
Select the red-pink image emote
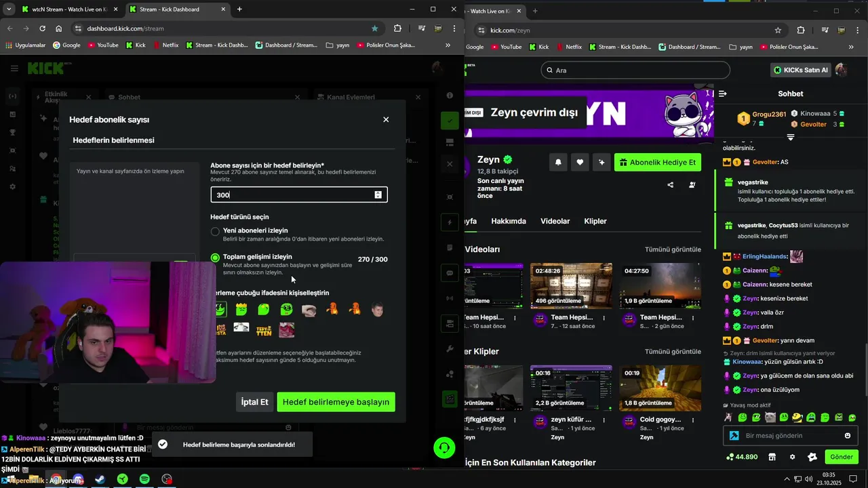[x=287, y=330]
